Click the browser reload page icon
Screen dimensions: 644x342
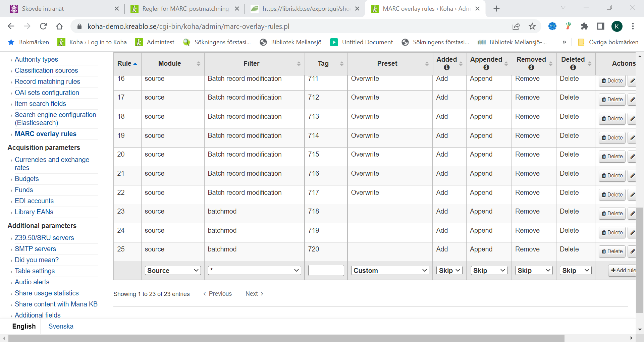pyautogui.click(x=43, y=26)
